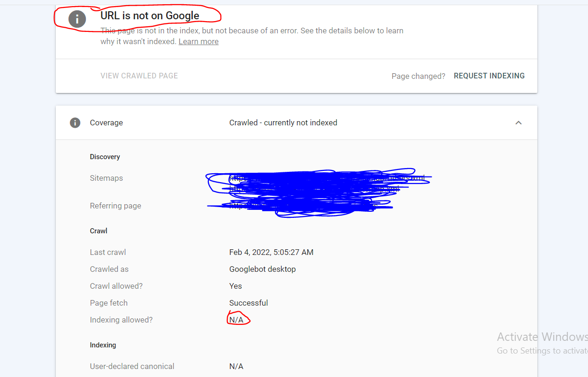Click VIEW CRAWLED PAGE
Viewport: 588px width, 377px height.
pos(139,76)
